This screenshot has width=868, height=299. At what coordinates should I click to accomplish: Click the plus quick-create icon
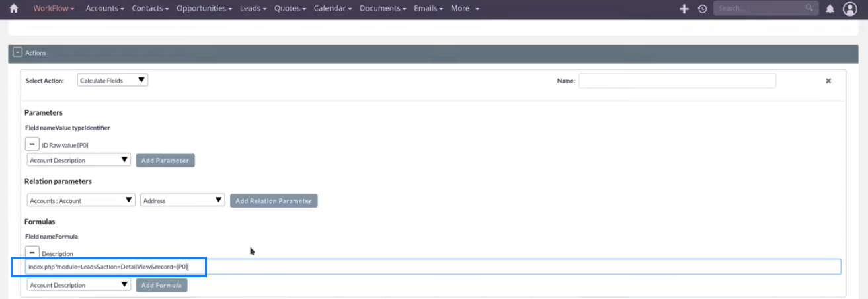[684, 9]
